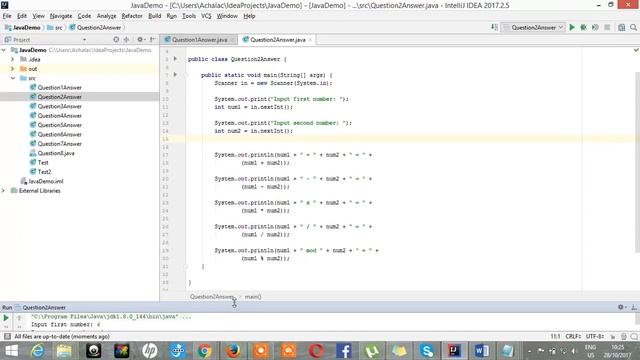
Task: Run Question2Answer with the green toolbar arrow
Action: [x=572, y=27]
